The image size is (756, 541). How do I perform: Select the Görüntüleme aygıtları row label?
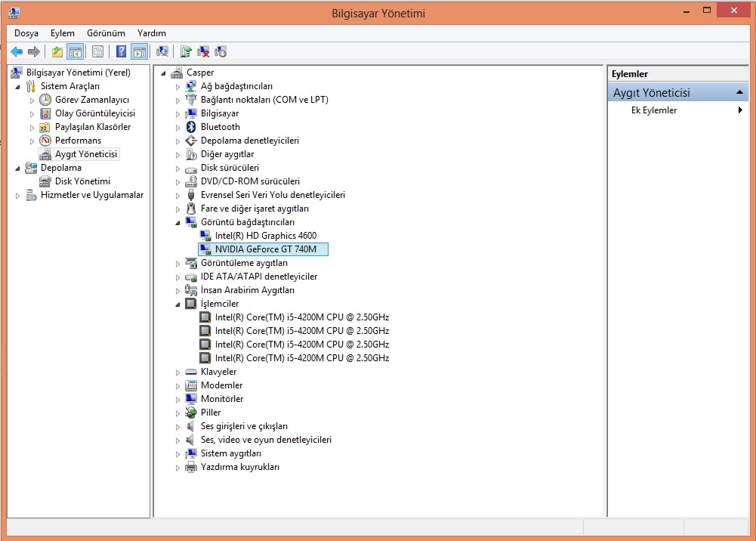pyautogui.click(x=244, y=263)
